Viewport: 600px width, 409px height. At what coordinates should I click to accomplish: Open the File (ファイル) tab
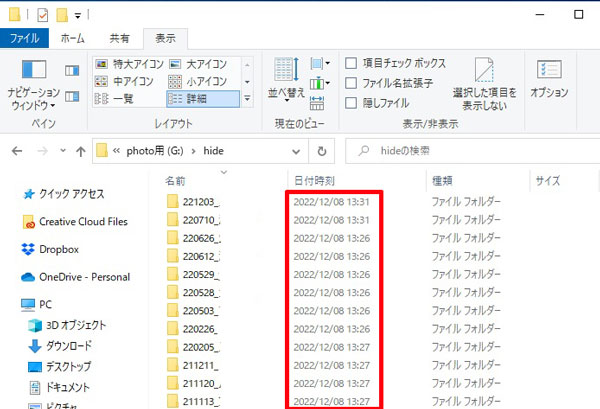point(24,38)
